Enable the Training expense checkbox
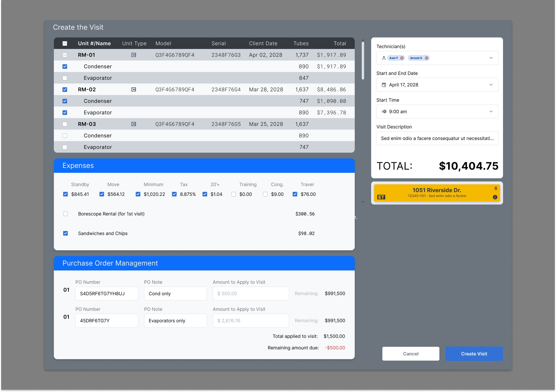 click(x=234, y=194)
